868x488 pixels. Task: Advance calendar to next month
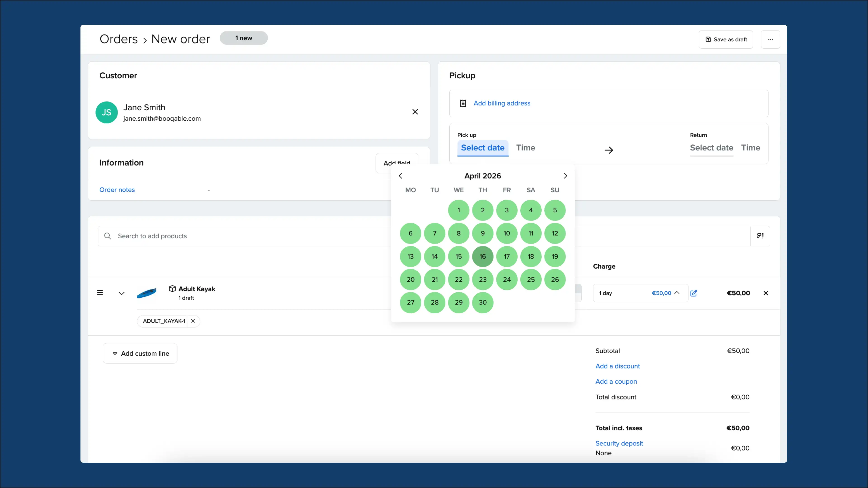pyautogui.click(x=565, y=176)
